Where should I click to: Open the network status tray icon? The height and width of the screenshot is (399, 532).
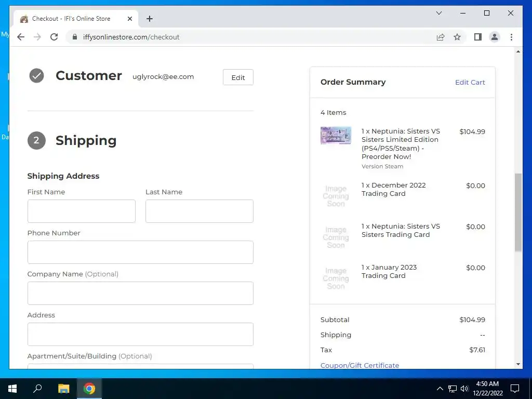[453, 389]
